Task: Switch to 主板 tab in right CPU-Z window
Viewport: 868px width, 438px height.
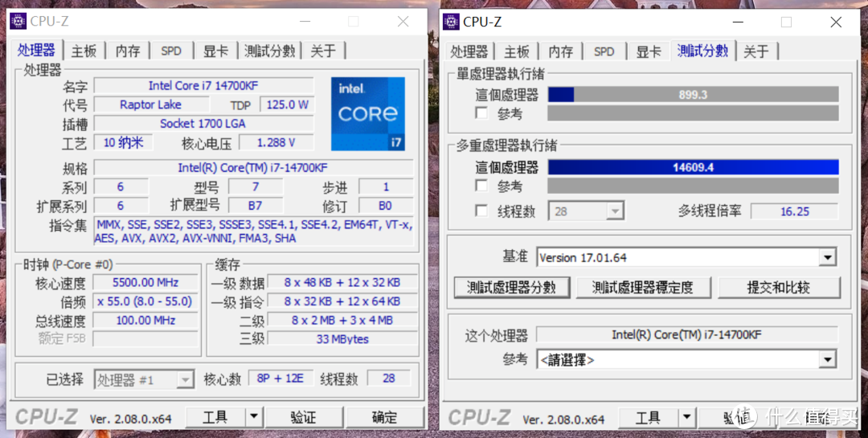Action: click(517, 51)
